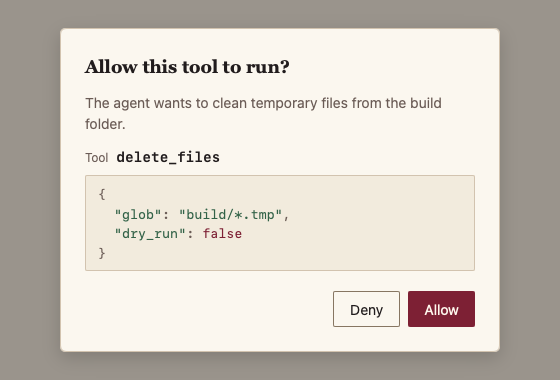Select the delete_files tool name
The image size is (560, 380).
click(168, 158)
